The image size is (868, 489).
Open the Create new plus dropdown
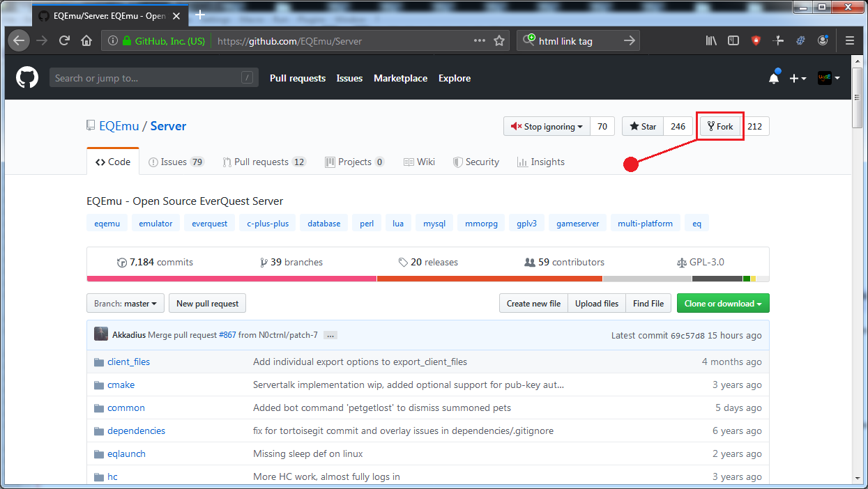click(x=798, y=79)
